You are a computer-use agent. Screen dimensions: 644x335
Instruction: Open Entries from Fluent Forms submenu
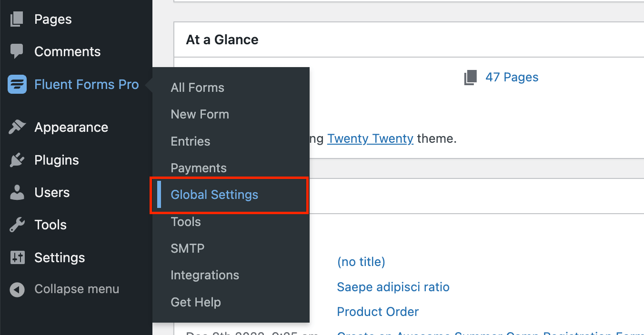click(191, 141)
